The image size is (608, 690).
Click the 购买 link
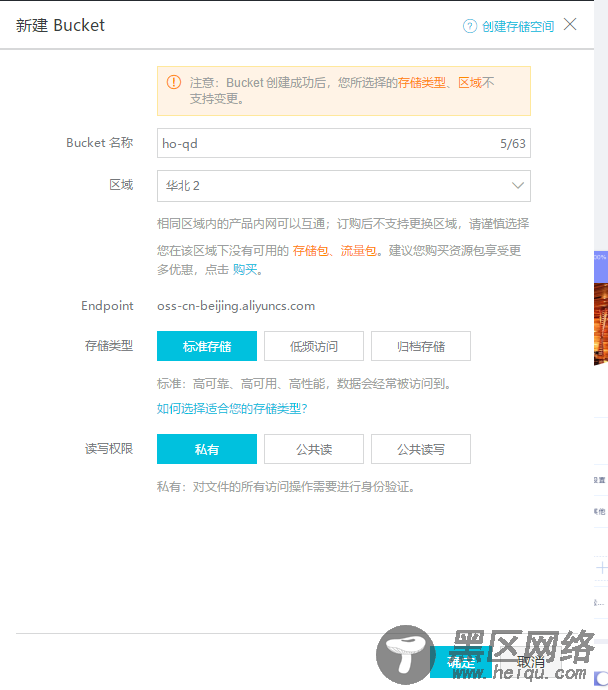pyautogui.click(x=245, y=269)
